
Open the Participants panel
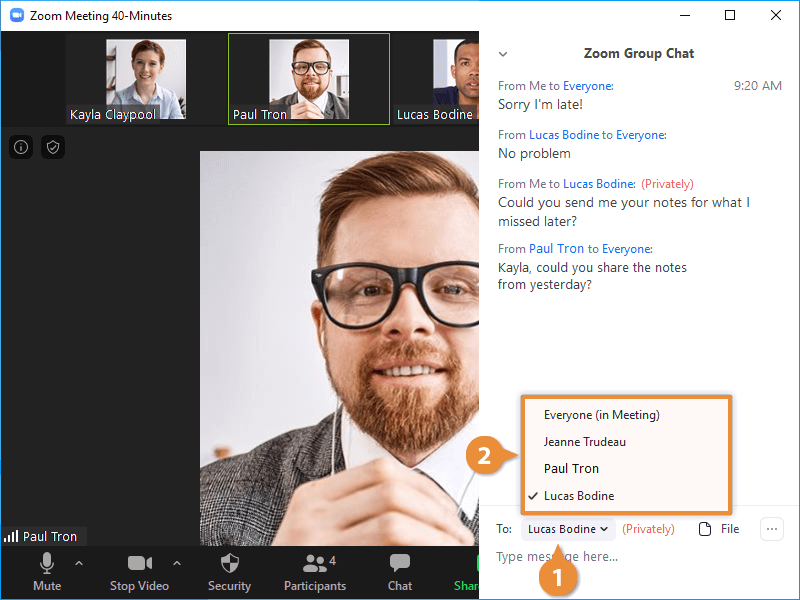[314, 564]
